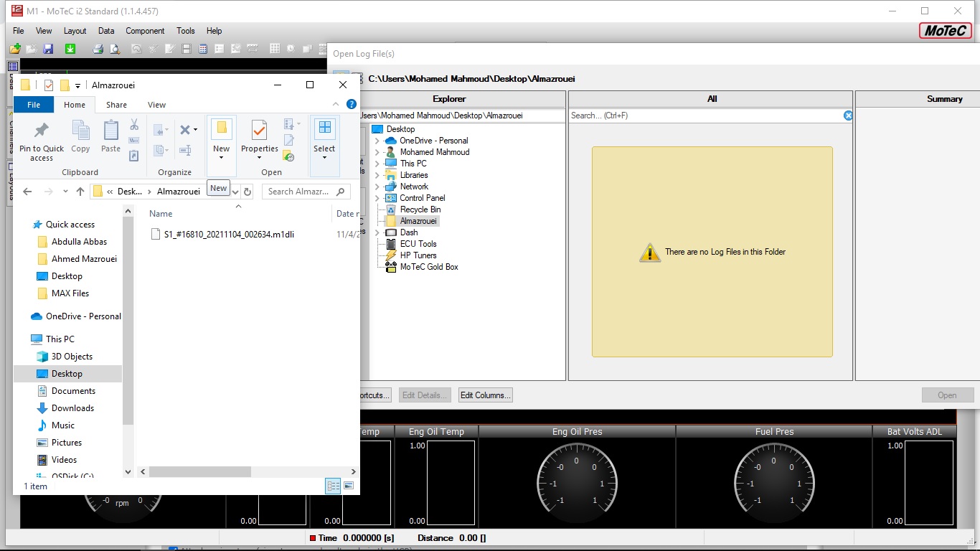980x551 pixels.
Task: Open the Component menu
Action: pos(145,31)
